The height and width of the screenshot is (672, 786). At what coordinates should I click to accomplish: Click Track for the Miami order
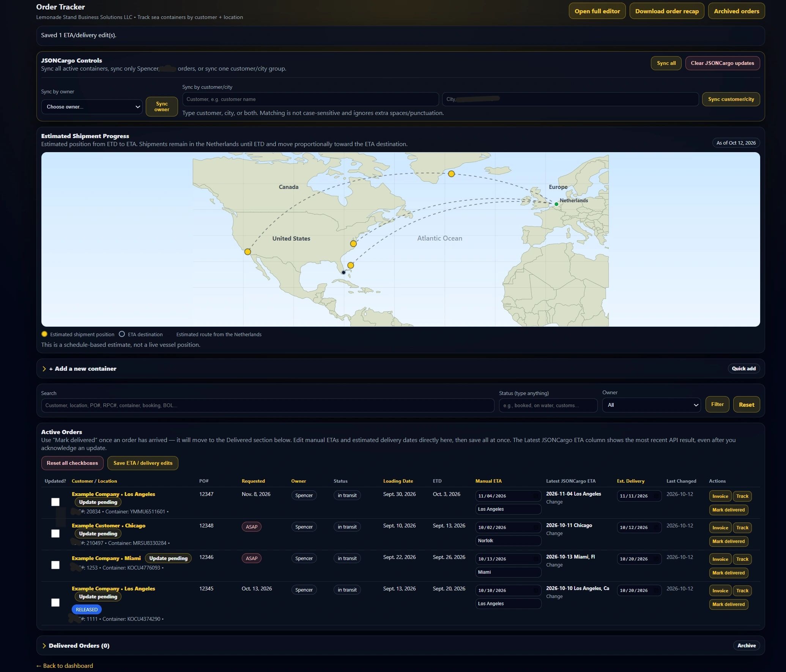[x=742, y=559]
